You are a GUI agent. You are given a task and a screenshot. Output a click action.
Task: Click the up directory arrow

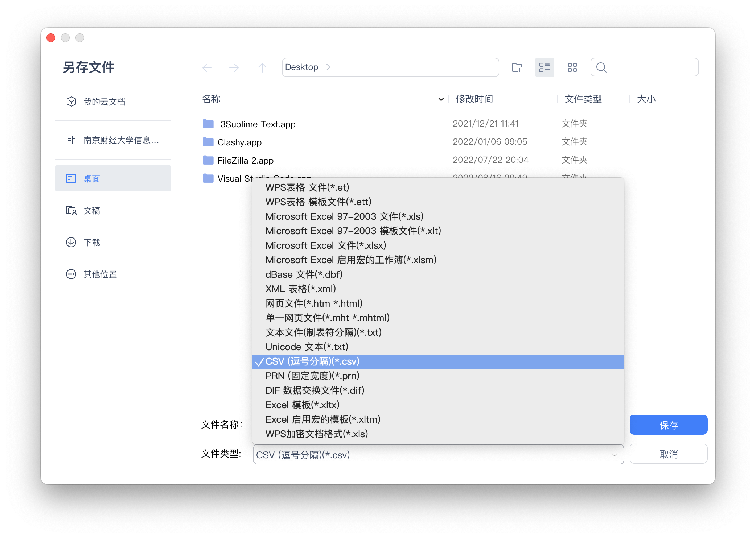coord(262,67)
